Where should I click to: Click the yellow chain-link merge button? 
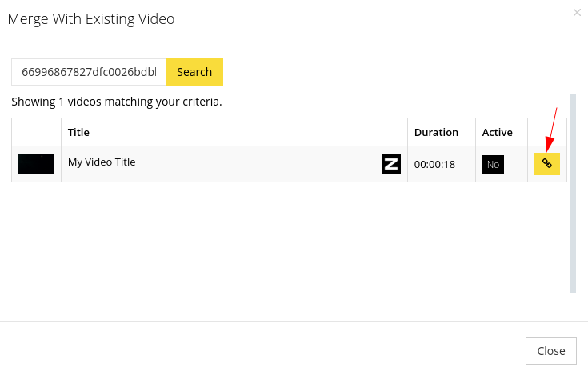point(546,164)
